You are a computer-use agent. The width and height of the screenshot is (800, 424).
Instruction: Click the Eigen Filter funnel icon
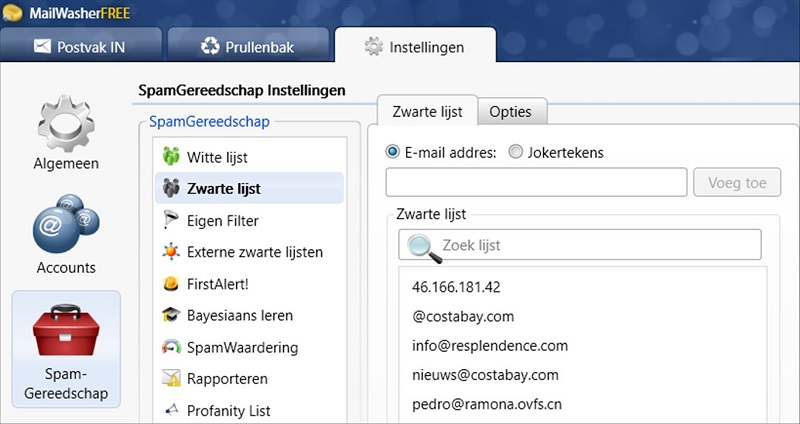[171, 220]
